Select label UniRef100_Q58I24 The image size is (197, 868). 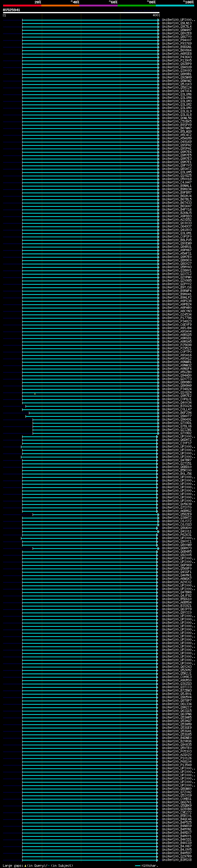pos(177,88)
